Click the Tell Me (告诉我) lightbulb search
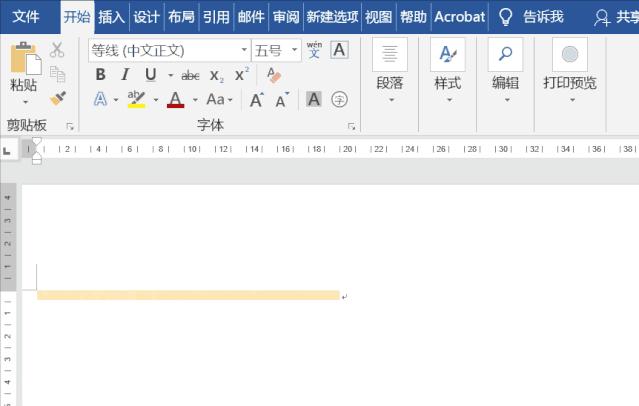The height and width of the screenshot is (406, 639). click(531, 17)
